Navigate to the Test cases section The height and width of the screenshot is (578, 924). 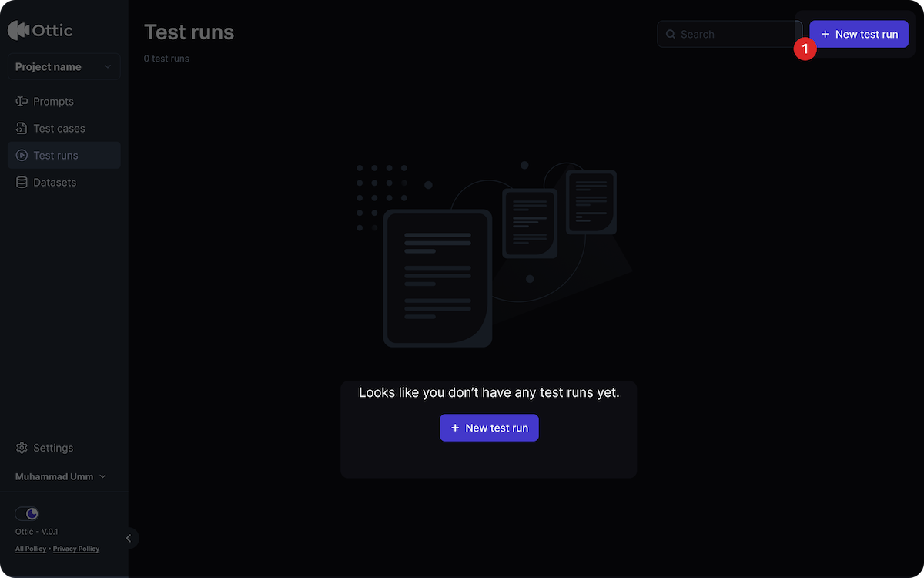pos(59,128)
